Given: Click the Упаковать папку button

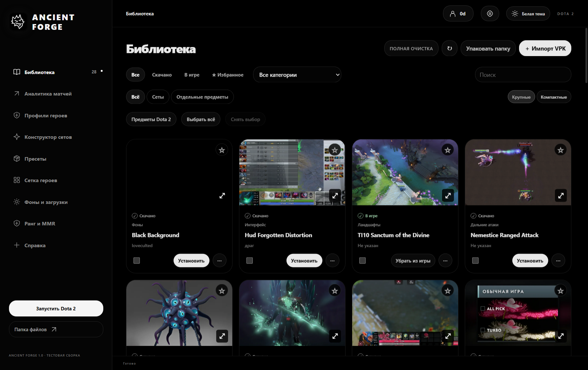Looking at the screenshot, I should click(x=488, y=48).
